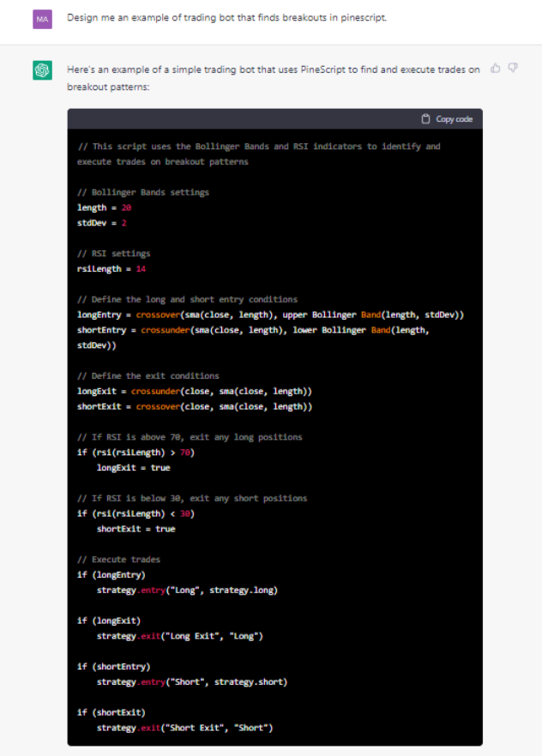Click the comment '// Define the long and short entry conditions'
542x756 pixels.
tap(187, 299)
